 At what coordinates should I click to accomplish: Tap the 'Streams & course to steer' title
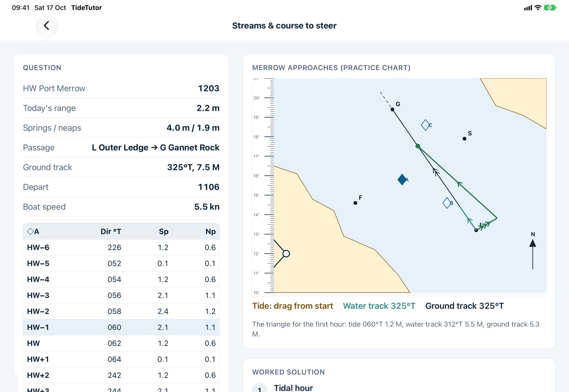(x=284, y=26)
